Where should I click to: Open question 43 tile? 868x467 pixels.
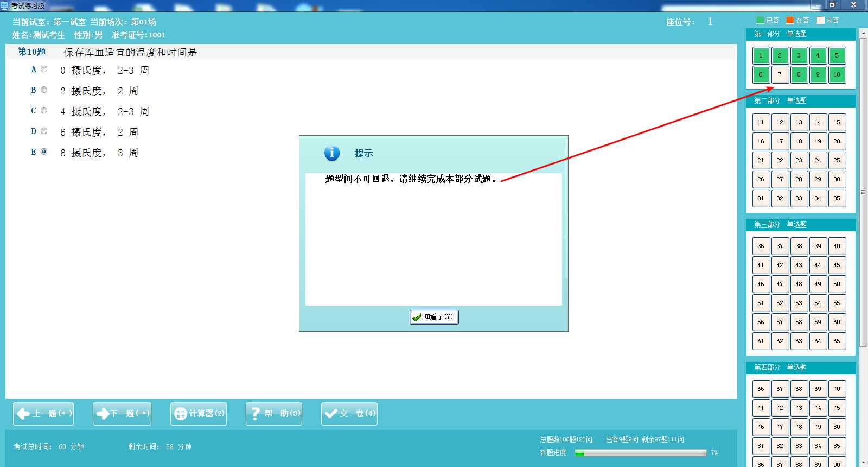(799, 265)
